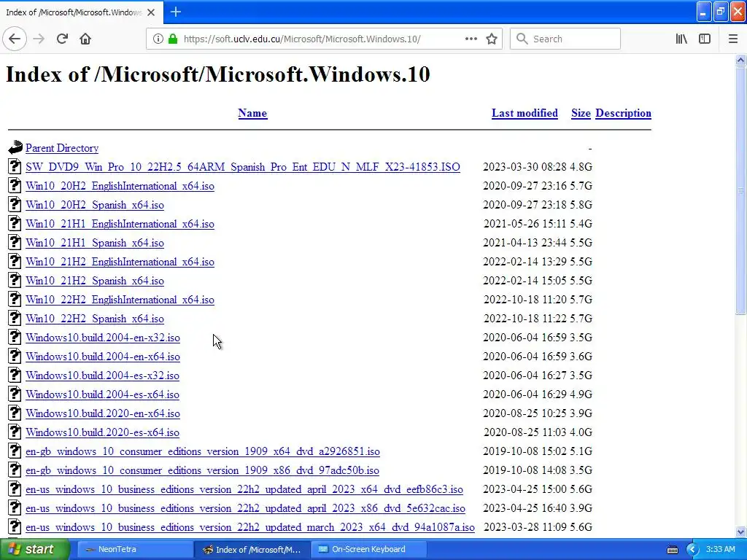Sort listing by Size column
Viewport: 747px width, 560px height.
coord(581,113)
